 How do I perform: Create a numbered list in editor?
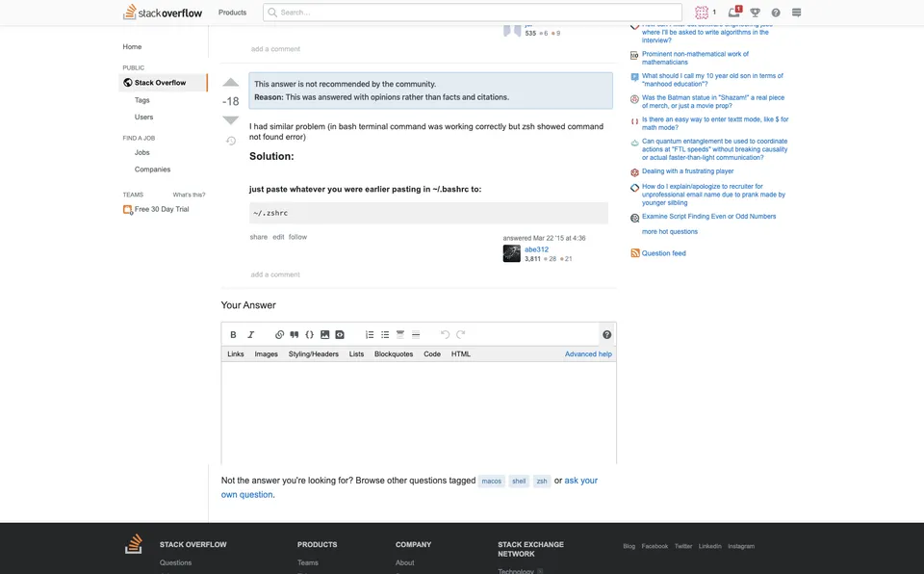[370, 334]
